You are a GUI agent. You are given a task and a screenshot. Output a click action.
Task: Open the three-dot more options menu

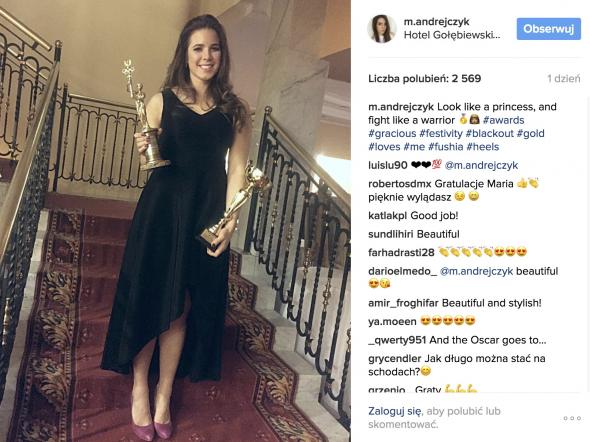pos(572,418)
